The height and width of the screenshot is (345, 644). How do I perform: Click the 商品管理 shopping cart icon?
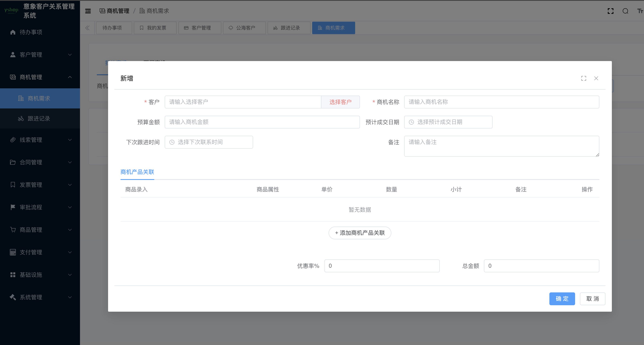coord(13,230)
